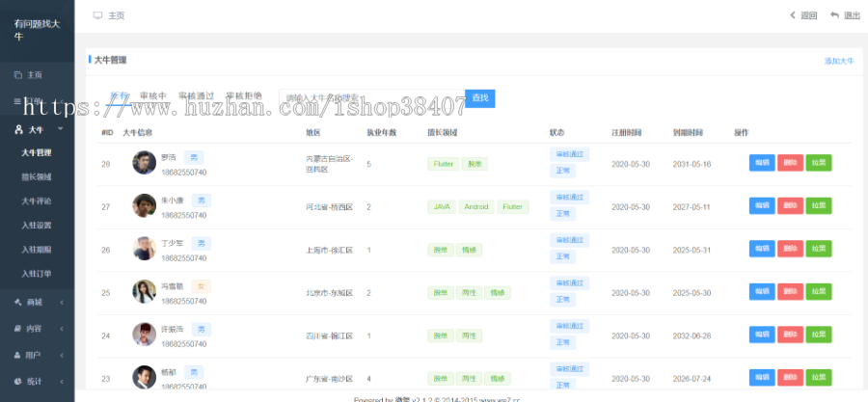The height and width of the screenshot is (402, 868).
Task: Click the 主页 sidebar home icon
Action: [18, 75]
